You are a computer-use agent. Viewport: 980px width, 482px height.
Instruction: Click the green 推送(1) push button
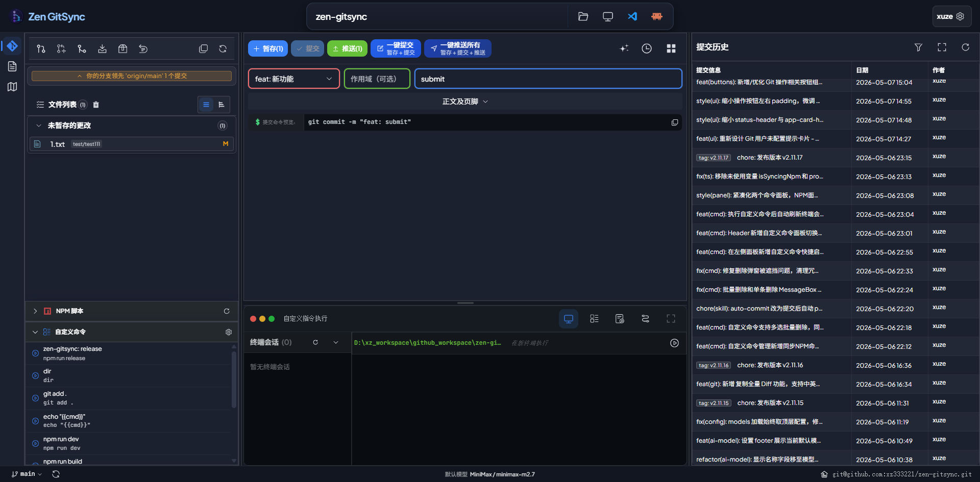pyautogui.click(x=347, y=48)
